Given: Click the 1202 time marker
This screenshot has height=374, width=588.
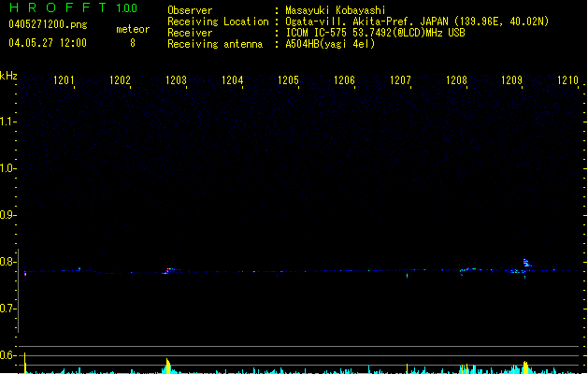Looking at the screenshot, I should [120, 80].
